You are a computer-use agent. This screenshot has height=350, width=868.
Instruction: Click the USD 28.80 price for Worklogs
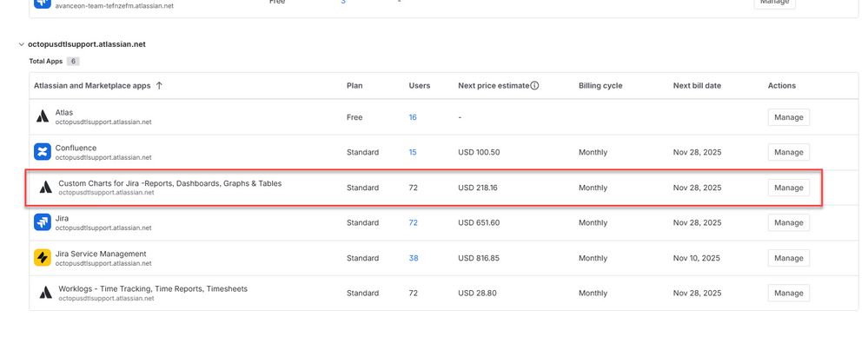click(x=477, y=293)
